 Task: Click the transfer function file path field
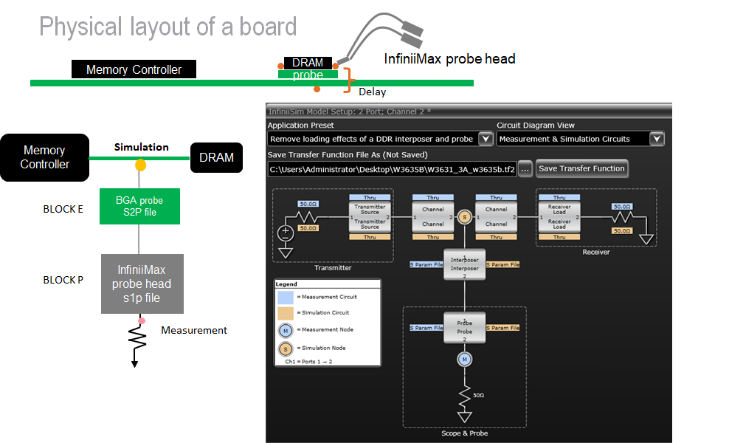click(392, 170)
